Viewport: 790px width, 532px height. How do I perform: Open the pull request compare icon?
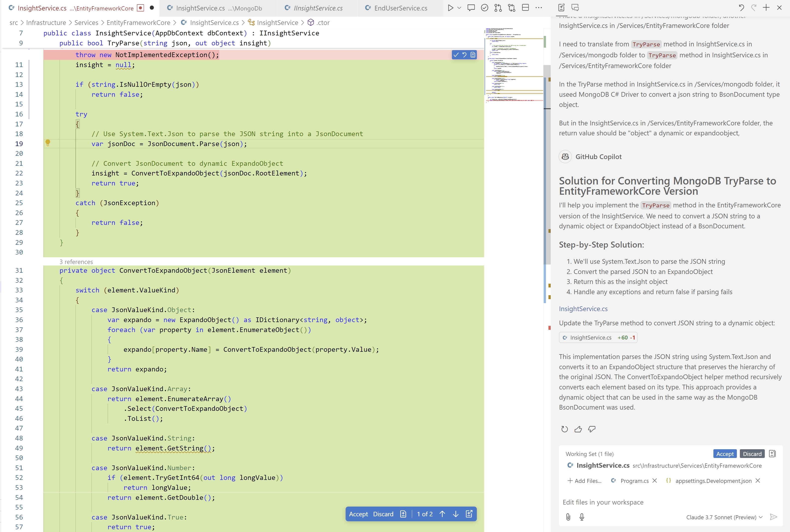click(498, 8)
